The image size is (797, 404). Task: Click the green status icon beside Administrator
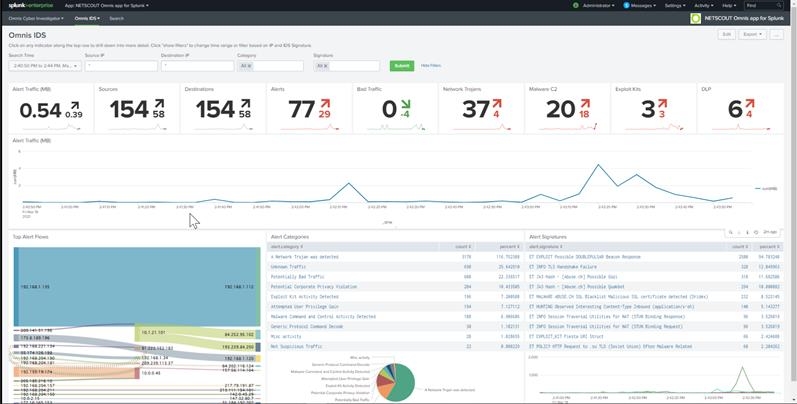point(576,5)
